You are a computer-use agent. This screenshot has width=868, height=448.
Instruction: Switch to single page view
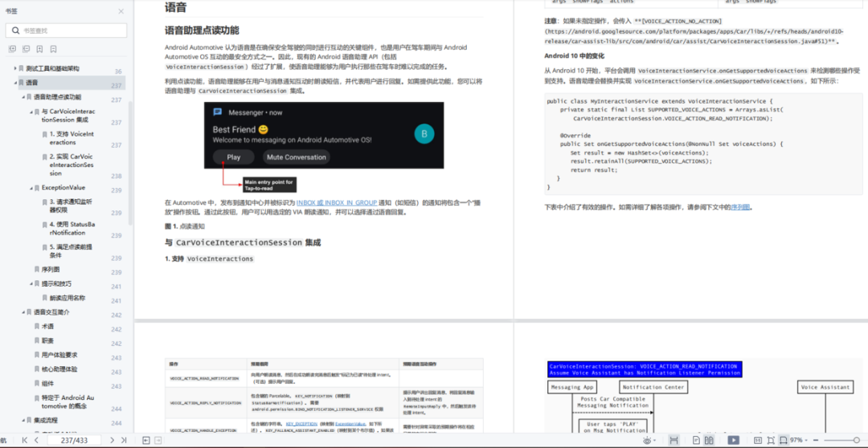(x=696, y=440)
